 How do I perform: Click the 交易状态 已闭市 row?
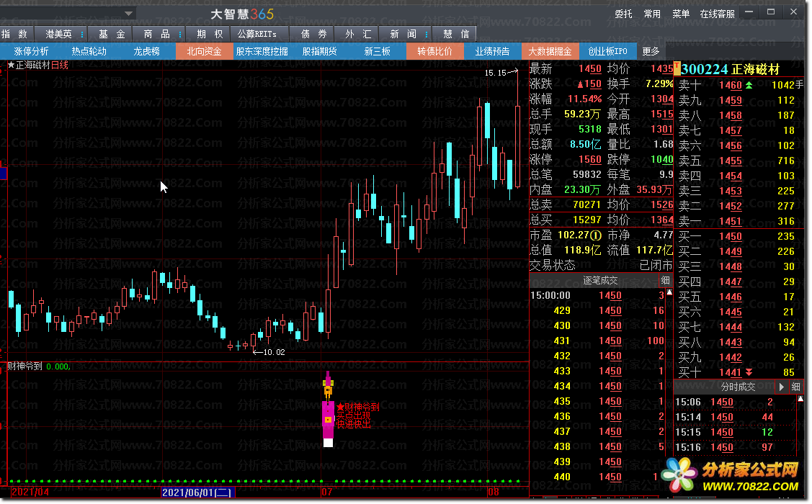click(x=601, y=266)
